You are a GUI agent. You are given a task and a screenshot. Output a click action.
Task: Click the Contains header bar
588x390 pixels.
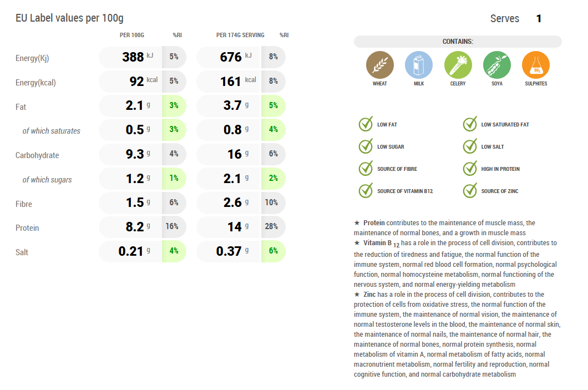pos(458,42)
